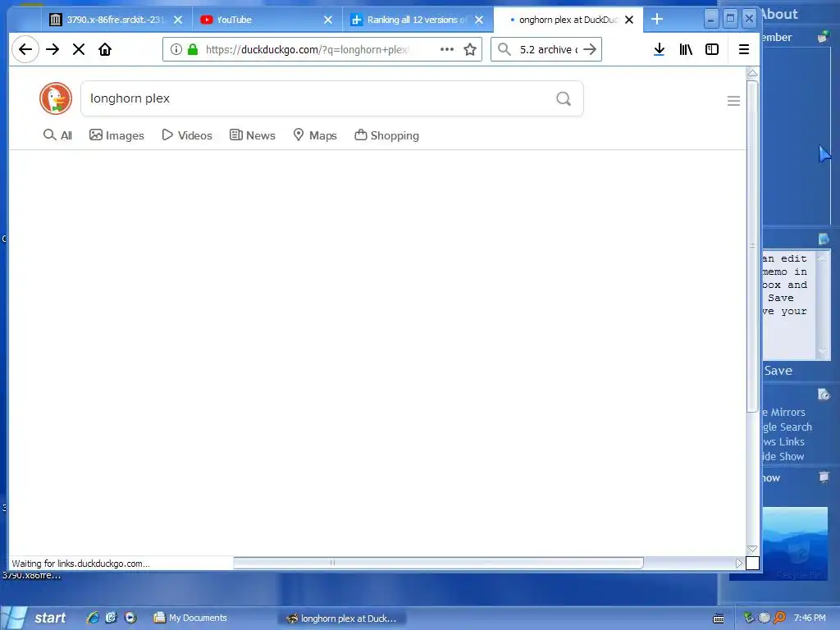The height and width of the screenshot is (630, 840).
Task: Click the blue arrow on the sidebar
Action: pyautogui.click(x=824, y=154)
